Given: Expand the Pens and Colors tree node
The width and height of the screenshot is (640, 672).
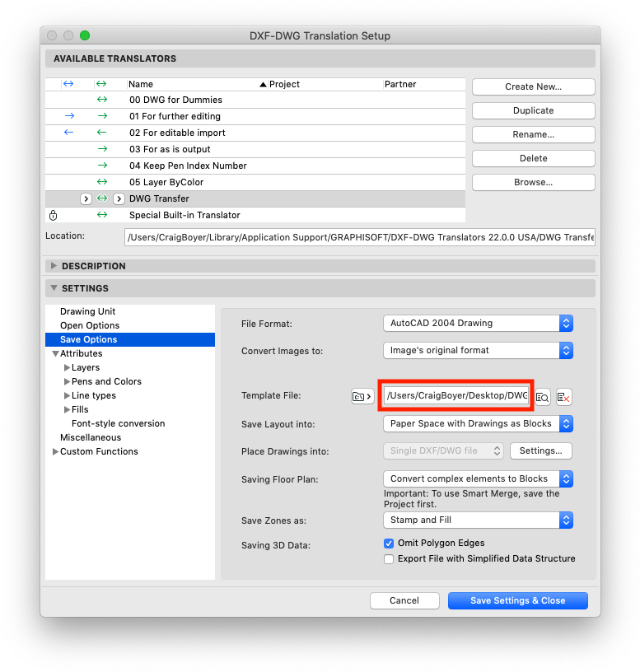Looking at the screenshot, I should point(67,381).
